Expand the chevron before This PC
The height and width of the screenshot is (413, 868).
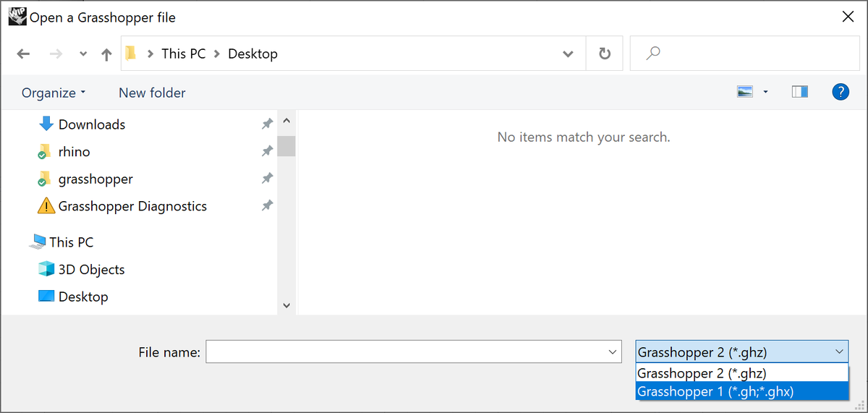coord(150,54)
